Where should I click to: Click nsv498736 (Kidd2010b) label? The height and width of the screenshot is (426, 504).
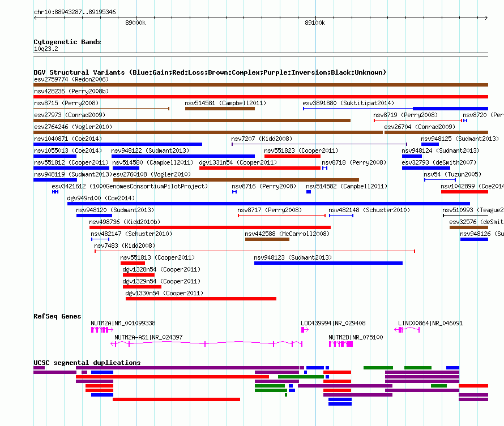(x=125, y=222)
